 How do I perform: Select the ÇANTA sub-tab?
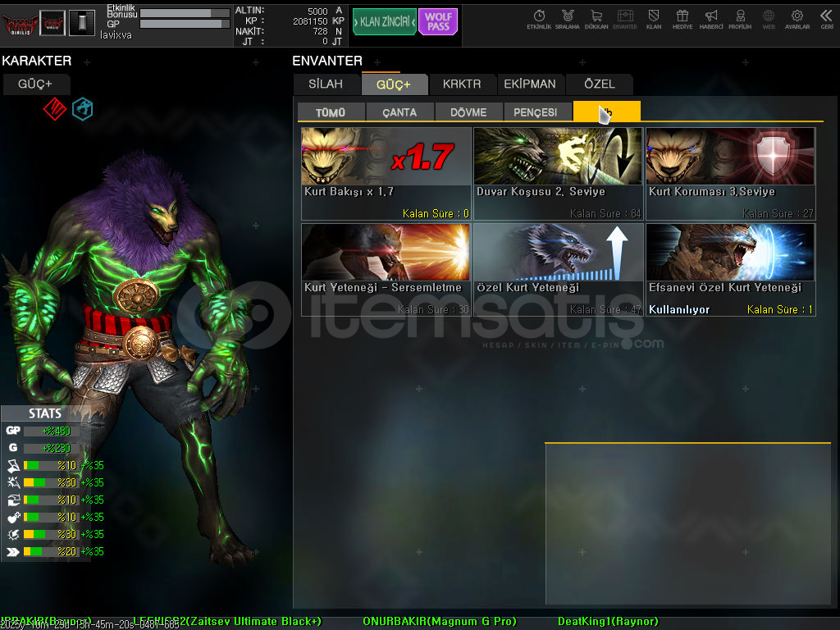click(399, 112)
